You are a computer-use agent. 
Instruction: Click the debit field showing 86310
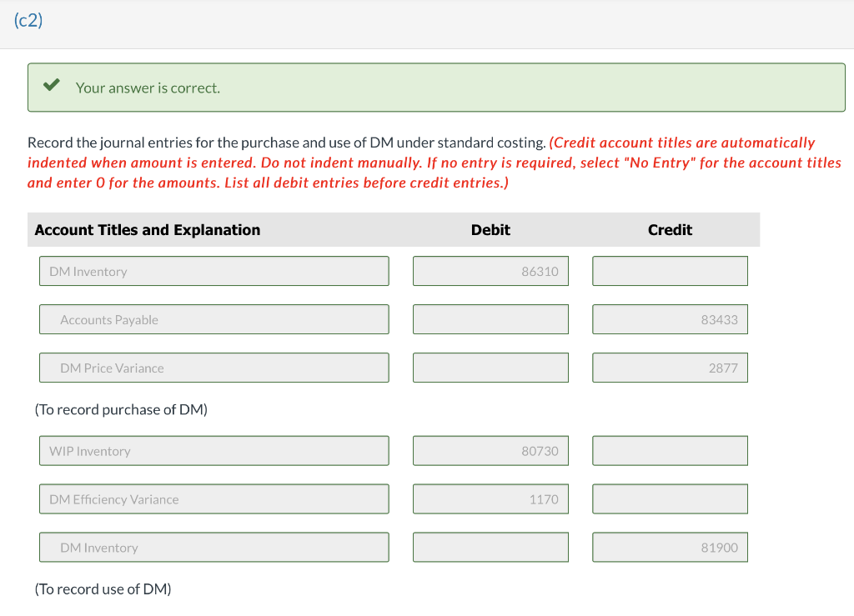(490, 270)
